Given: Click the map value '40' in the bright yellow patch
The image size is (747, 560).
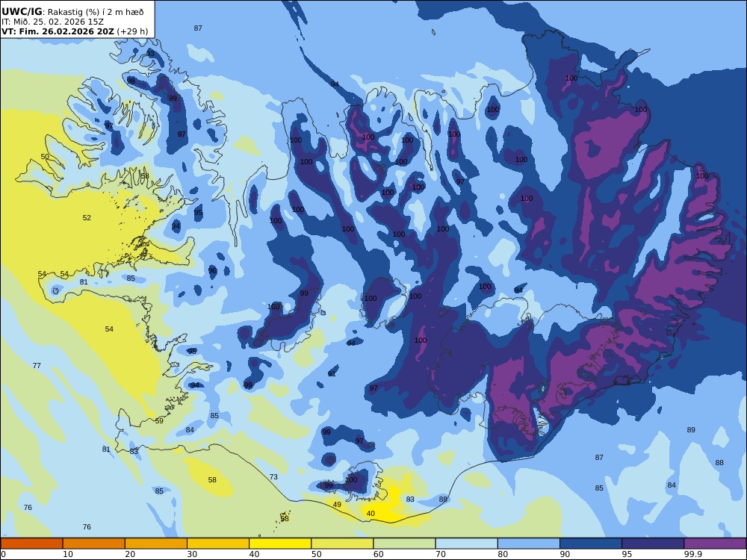Looking at the screenshot, I should click(371, 514).
